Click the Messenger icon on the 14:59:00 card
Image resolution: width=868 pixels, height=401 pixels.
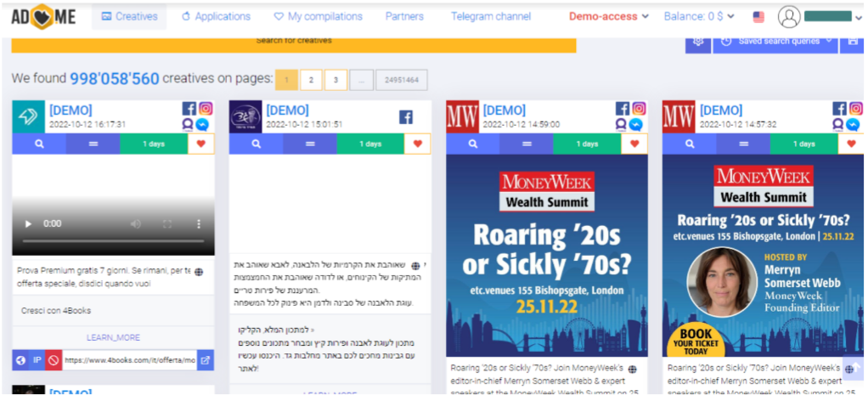[x=636, y=125]
